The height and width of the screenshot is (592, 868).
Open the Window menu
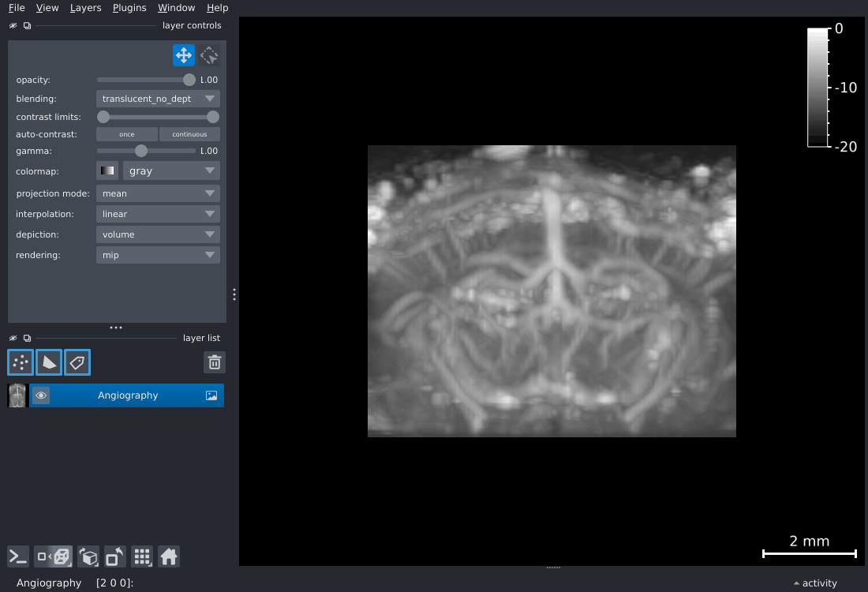pyautogui.click(x=176, y=8)
